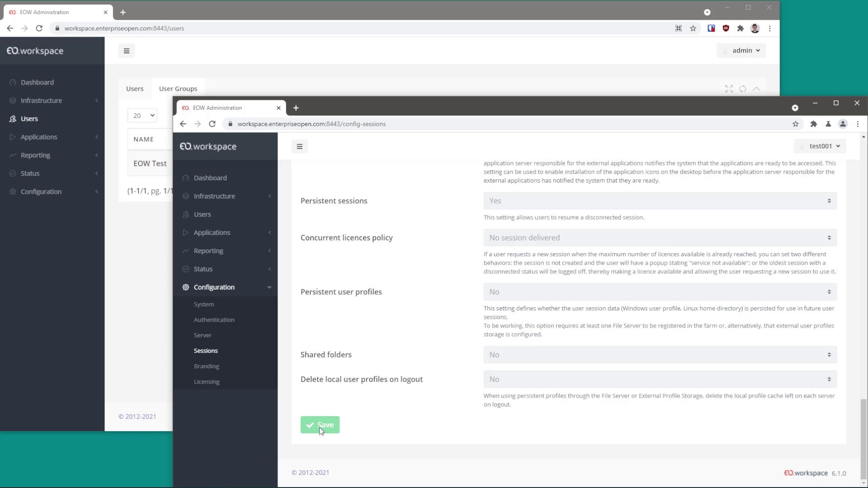The height and width of the screenshot is (488, 868).
Task: Click front browser address bar
Action: pyautogui.click(x=513, y=124)
